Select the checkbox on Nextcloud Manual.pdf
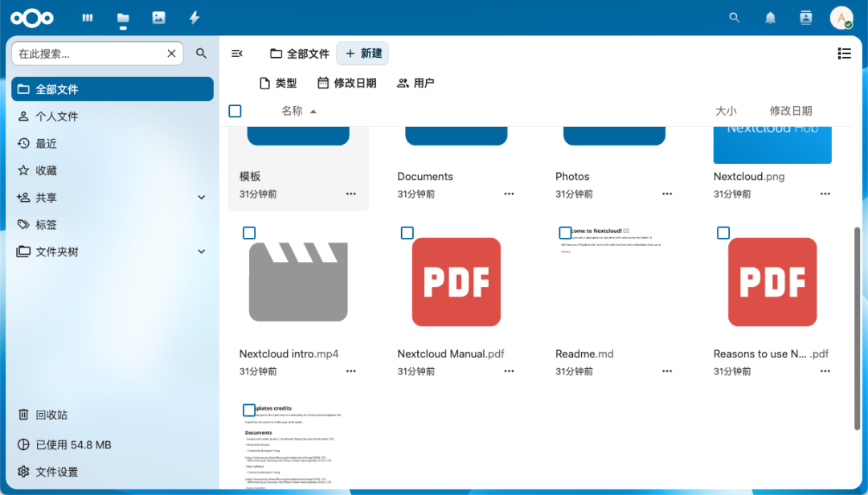868x495 pixels. tap(407, 233)
